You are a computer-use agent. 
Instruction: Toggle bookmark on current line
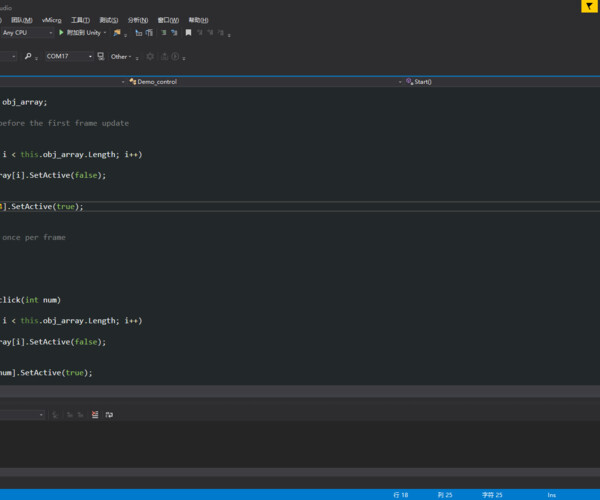pos(188,33)
